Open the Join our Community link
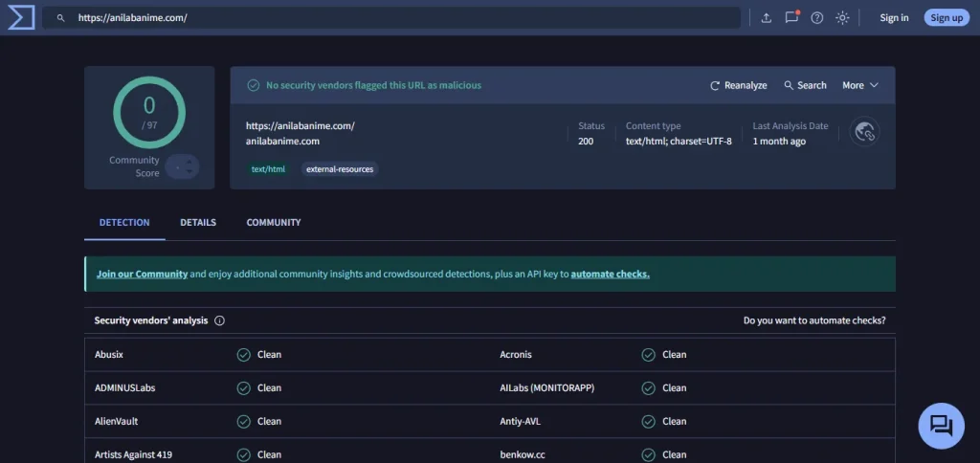This screenshot has width=980, height=463. [142, 274]
